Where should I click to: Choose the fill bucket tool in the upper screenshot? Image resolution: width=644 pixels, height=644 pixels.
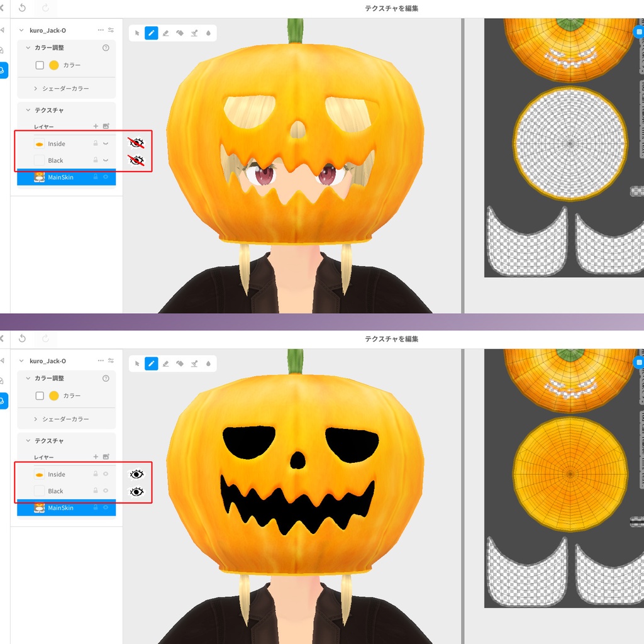pos(180,33)
